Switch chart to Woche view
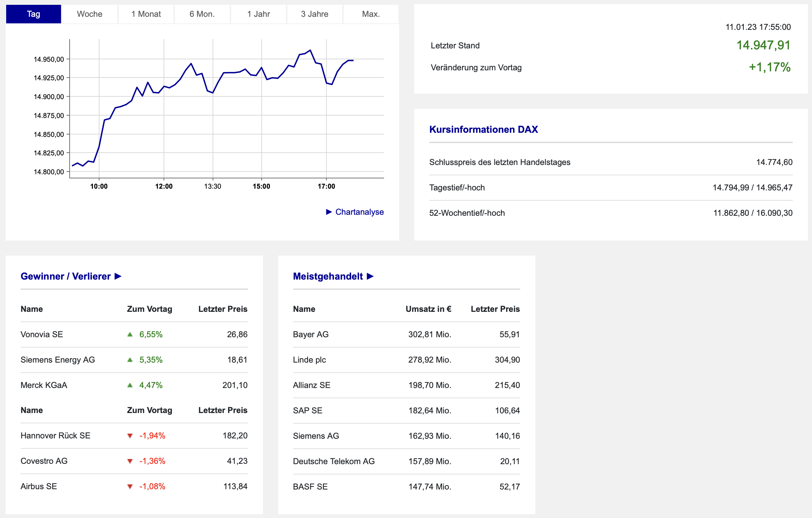The height and width of the screenshot is (518, 812). (89, 14)
